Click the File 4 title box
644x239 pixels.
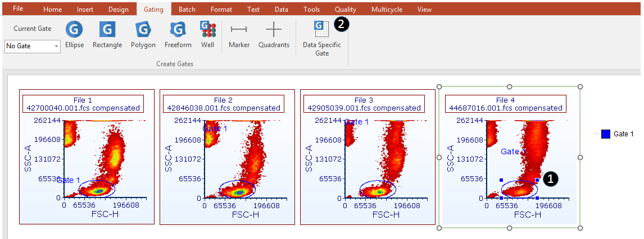[x=504, y=104]
